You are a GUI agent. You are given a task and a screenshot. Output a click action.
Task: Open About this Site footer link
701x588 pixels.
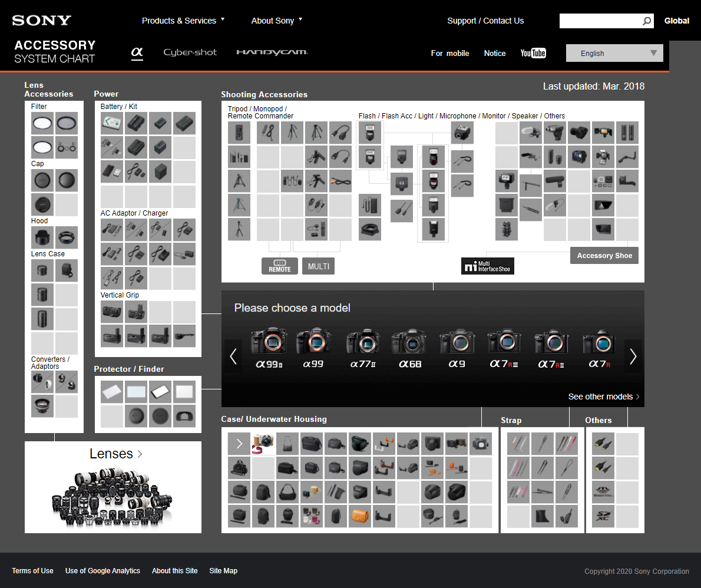pyautogui.click(x=175, y=570)
